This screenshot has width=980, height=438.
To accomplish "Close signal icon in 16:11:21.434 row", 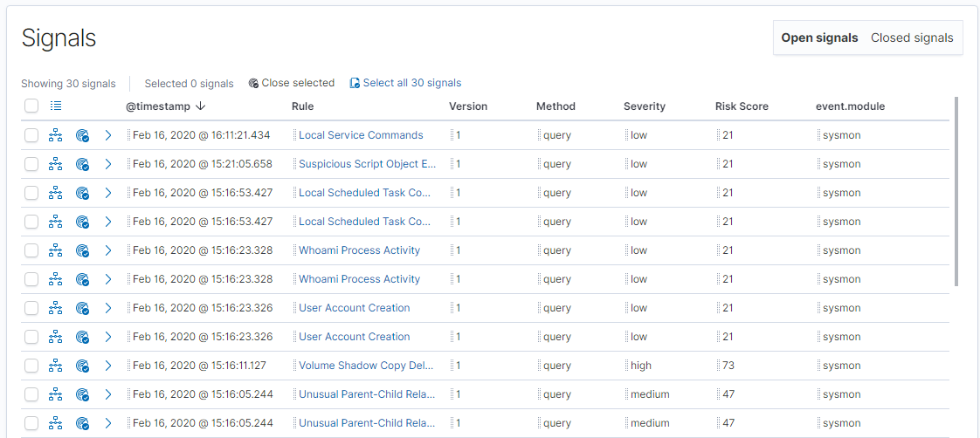I will (82, 134).
